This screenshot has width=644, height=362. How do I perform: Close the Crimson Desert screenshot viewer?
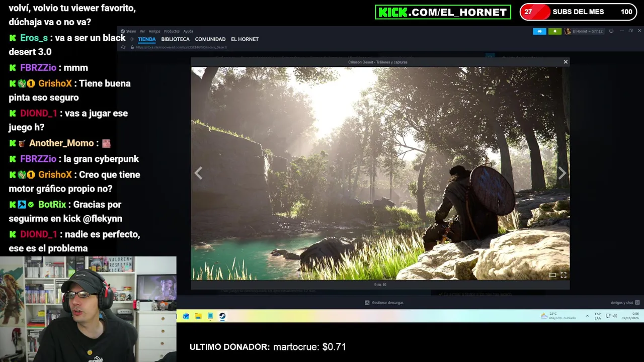coord(566,62)
